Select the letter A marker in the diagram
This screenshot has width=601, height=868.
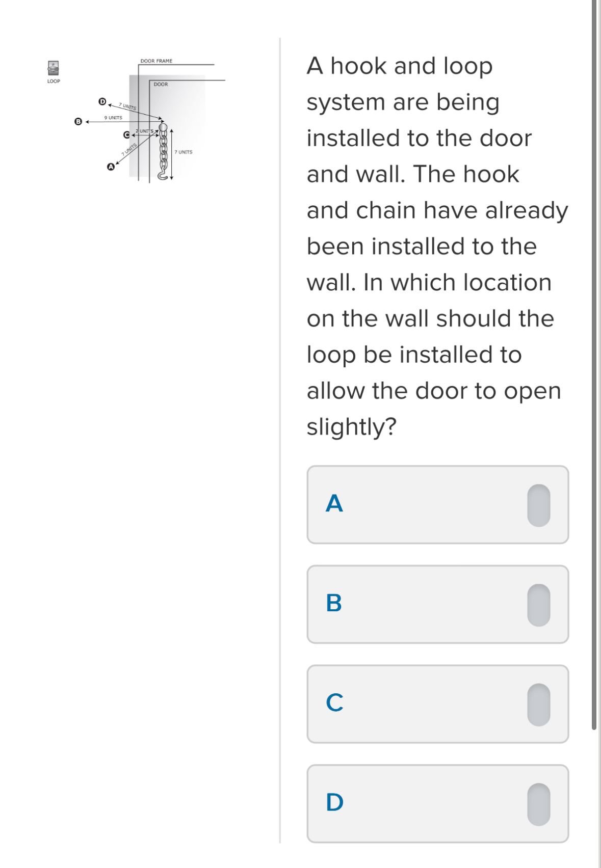[x=110, y=166]
